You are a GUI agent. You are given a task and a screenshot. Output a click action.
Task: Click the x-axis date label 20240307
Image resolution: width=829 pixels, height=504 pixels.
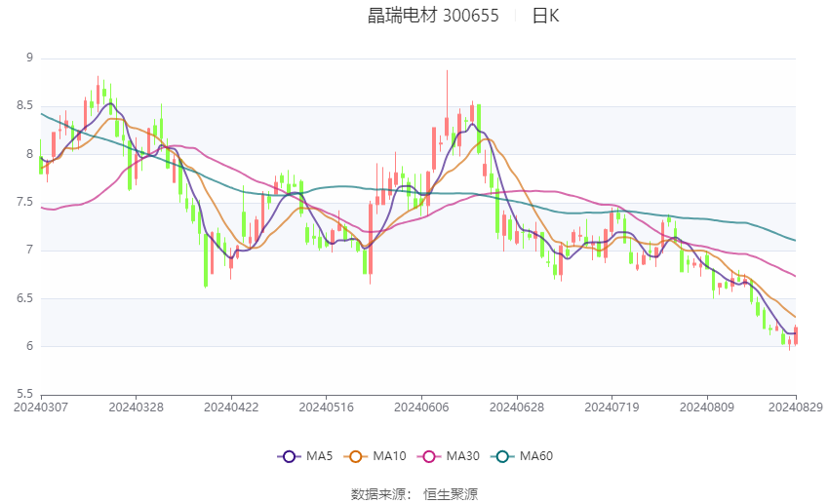(x=41, y=407)
